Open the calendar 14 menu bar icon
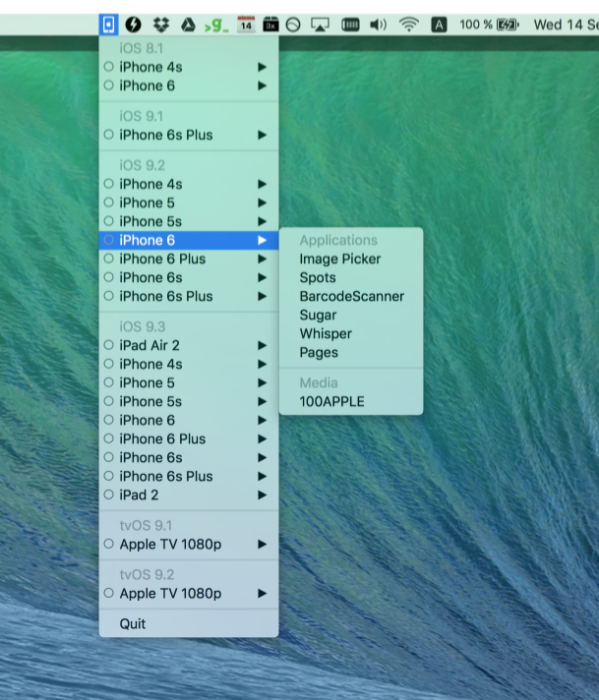Viewport: 599px width, 700px height. click(246, 25)
